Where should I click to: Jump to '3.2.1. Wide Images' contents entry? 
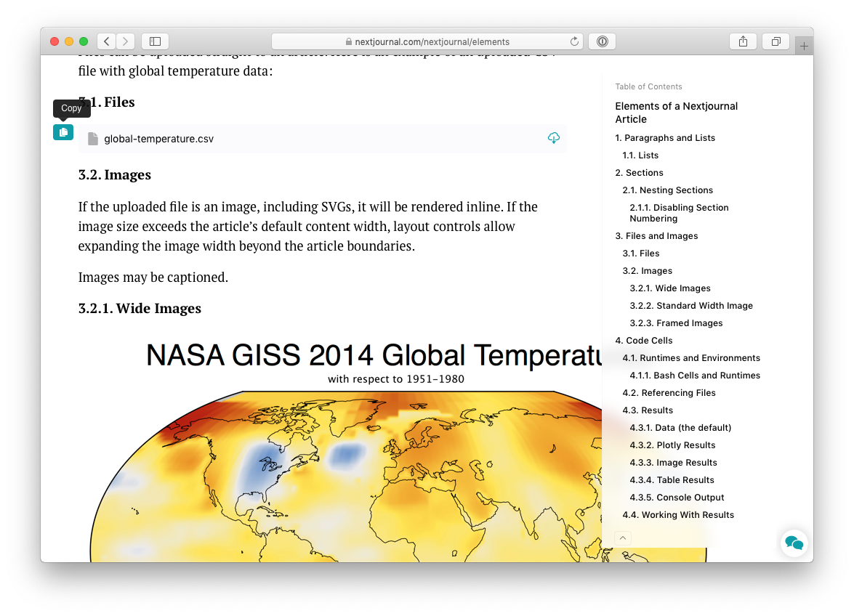(670, 288)
